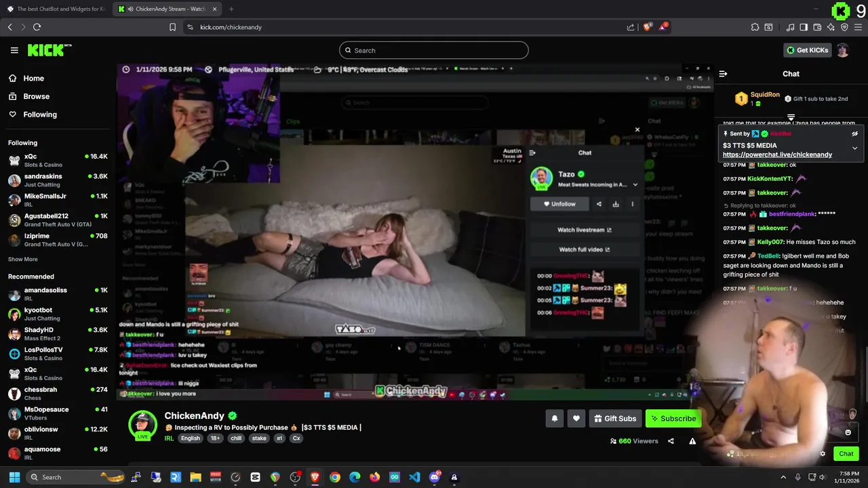Open Brave Shields icon
The width and height of the screenshot is (868, 488).
[647, 27]
